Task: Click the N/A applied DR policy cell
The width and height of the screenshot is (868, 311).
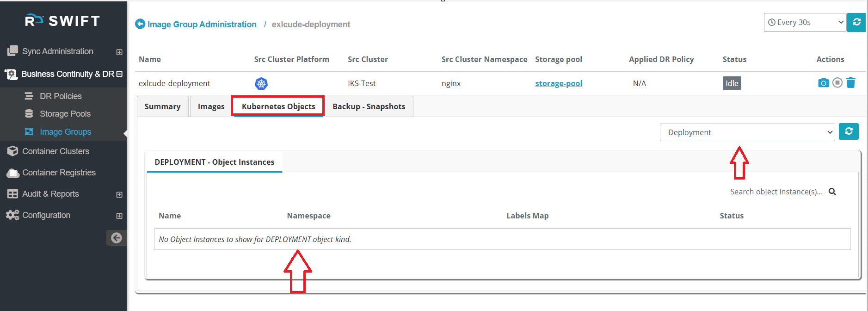Action: click(x=639, y=83)
